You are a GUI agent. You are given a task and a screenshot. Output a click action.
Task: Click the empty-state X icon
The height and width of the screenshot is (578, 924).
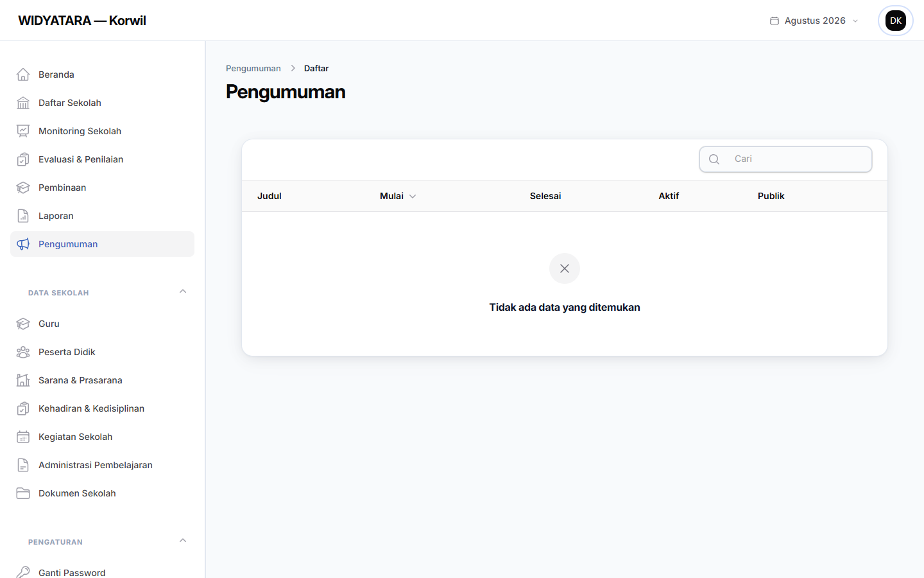565,268
